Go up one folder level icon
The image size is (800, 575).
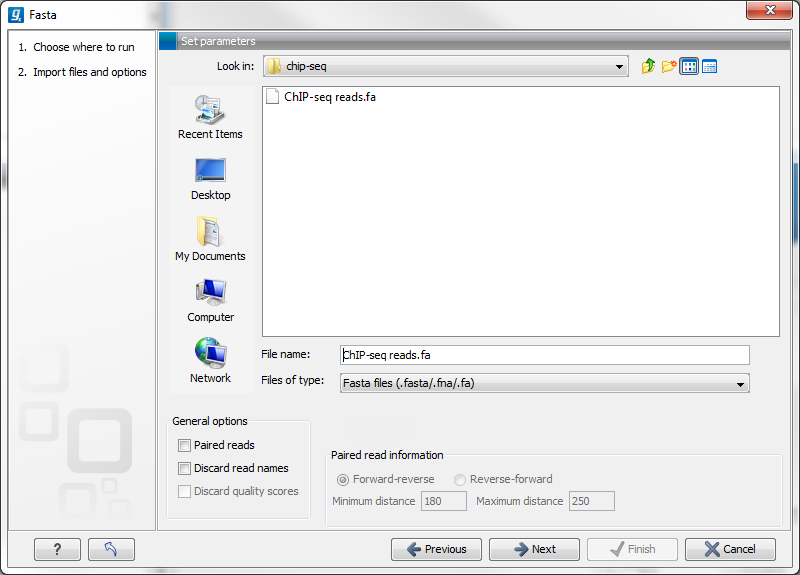click(x=649, y=67)
